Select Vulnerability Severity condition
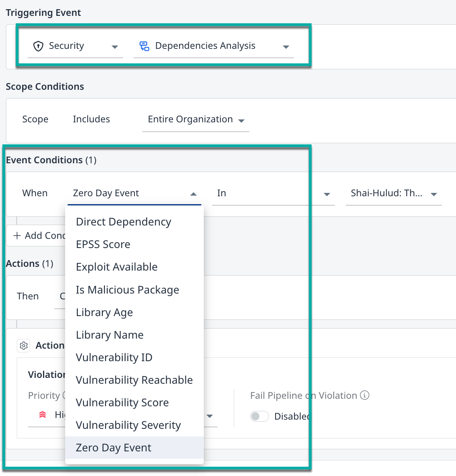Image resolution: width=456 pixels, height=476 pixels. [x=128, y=425]
